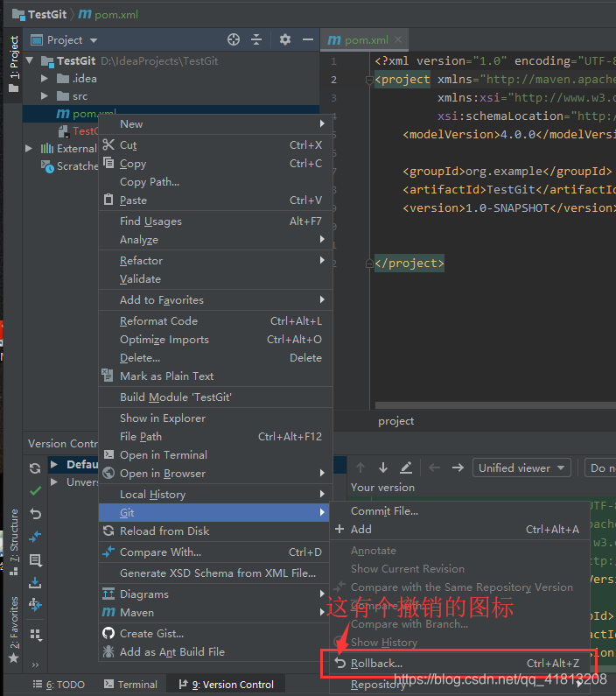The height and width of the screenshot is (696, 616).
Task: Collapse the TestGit project root
Action: pos(30,60)
